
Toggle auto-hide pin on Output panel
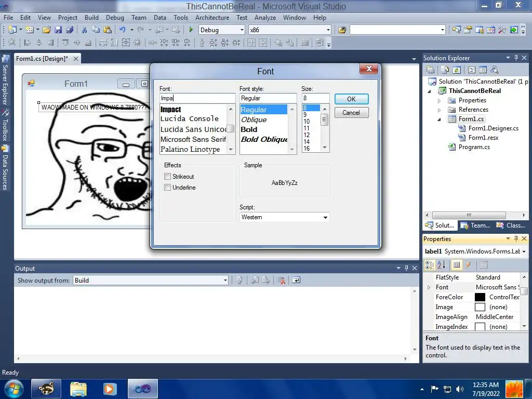(x=406, y=269)
